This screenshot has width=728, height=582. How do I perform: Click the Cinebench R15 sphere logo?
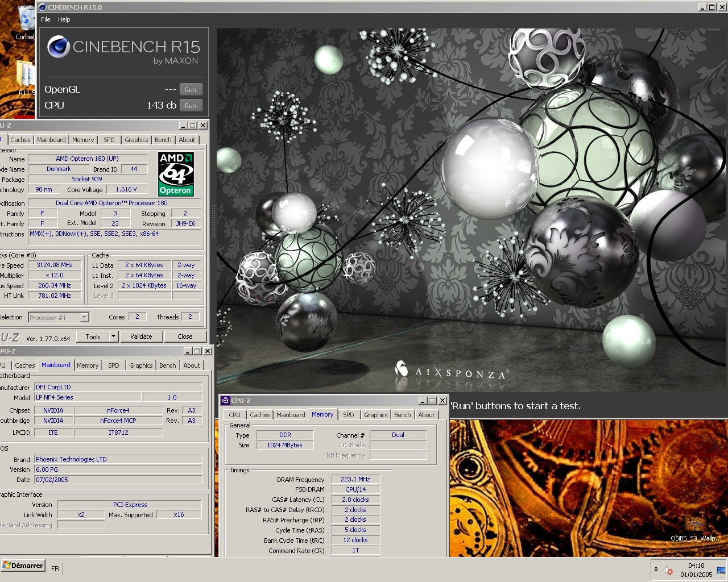pyautogui.click(x=58, y=47)
